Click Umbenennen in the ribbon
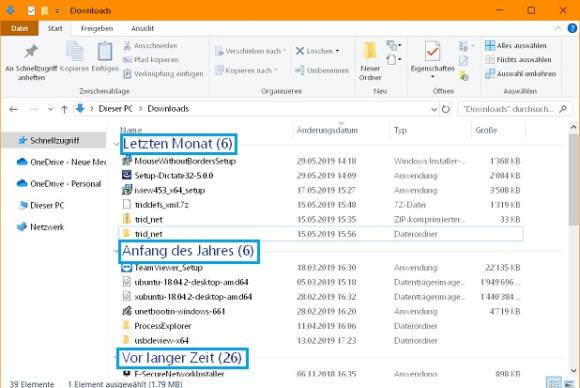Viewport: 580px width, 388px height. [322, 70]
